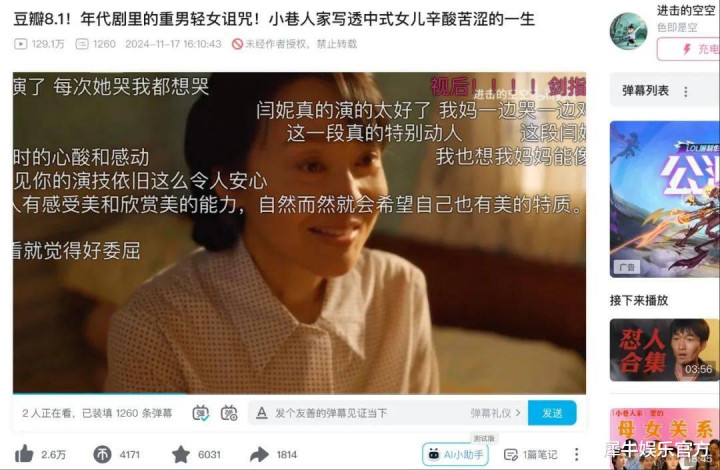The width and height of the screenshot is (720, 470).
Task: Open more options beside notes
Action: pos(576,454)
